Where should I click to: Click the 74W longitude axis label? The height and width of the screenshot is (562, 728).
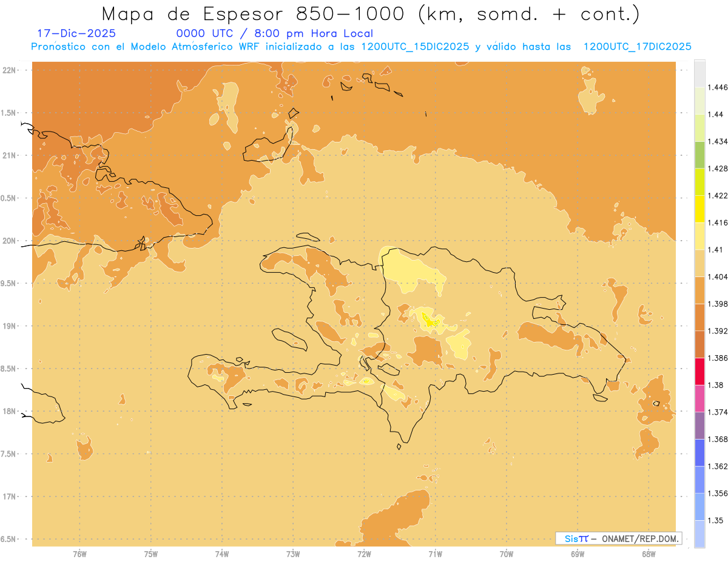[x=222, y=554]
